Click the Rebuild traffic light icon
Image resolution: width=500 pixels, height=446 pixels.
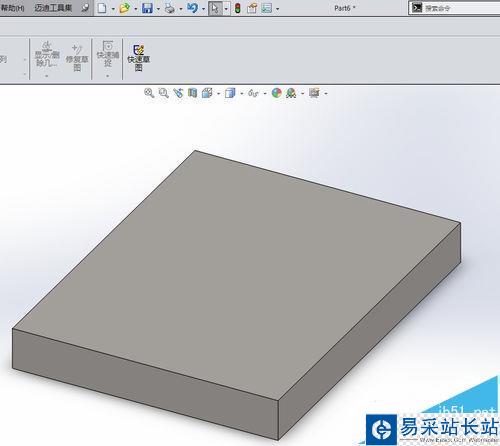(x=238, y=8)
